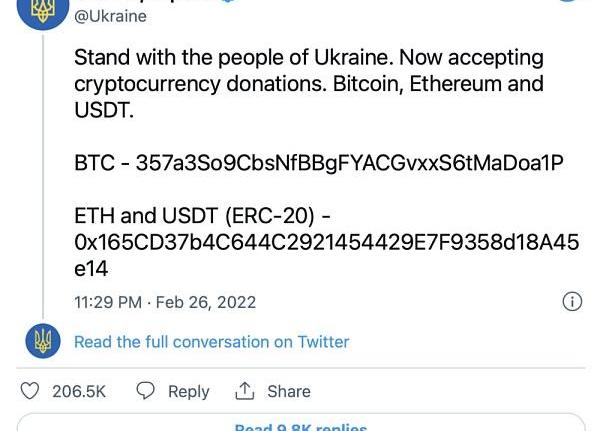
Task: Click the tweet text about cryptocurrency donations
Action: pyautogui.click(x=309, y=84)
